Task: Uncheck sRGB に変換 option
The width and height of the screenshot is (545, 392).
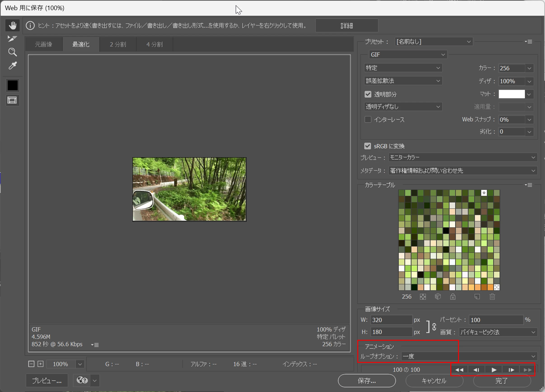Action: coord(367,146)
